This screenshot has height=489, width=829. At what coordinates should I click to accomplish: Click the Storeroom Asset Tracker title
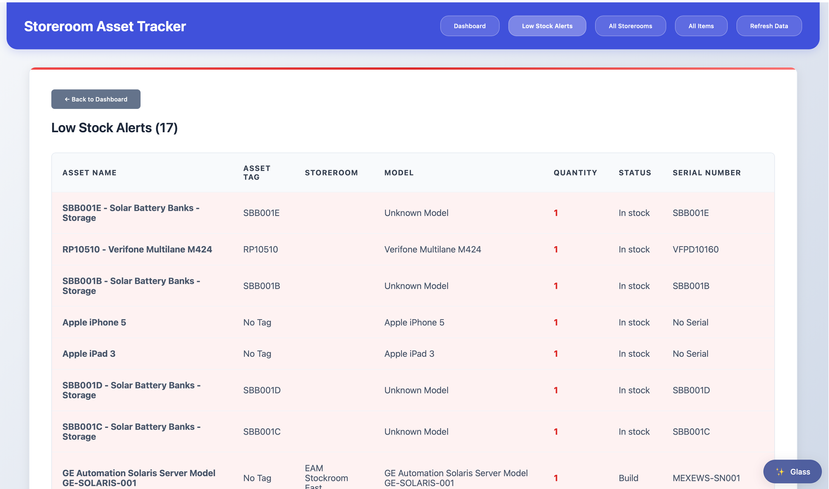(105, 26)
